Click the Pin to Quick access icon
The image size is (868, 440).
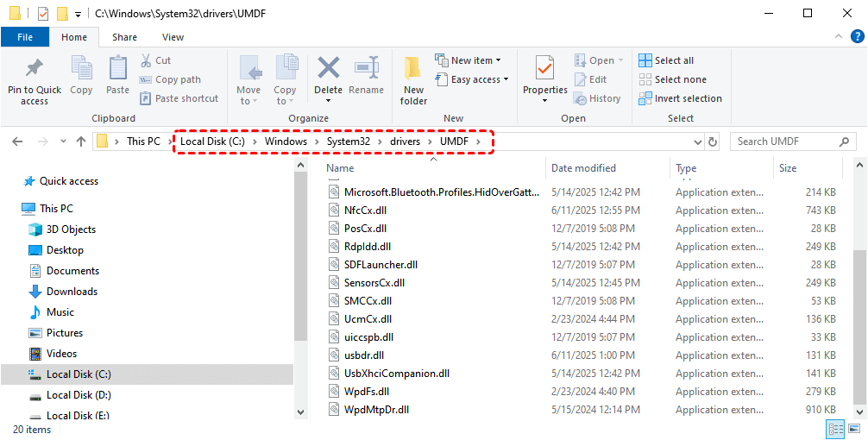click(35, 70)
